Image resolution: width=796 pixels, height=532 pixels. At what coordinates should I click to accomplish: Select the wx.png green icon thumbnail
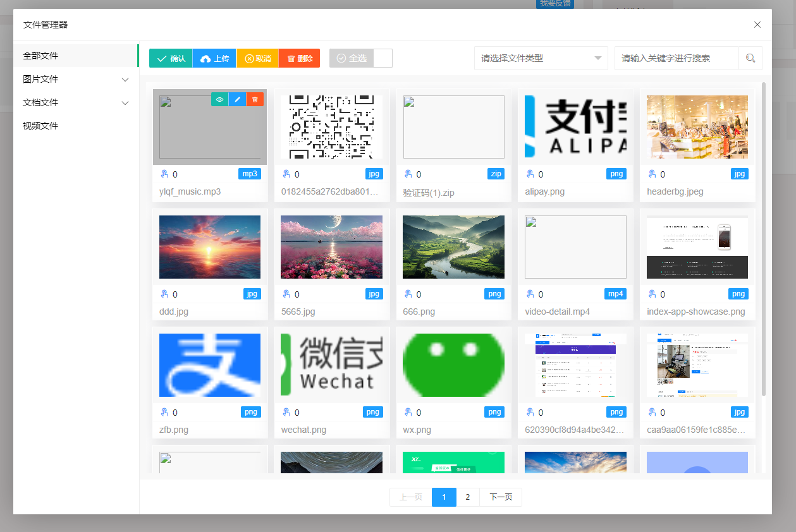coord(454,365)
